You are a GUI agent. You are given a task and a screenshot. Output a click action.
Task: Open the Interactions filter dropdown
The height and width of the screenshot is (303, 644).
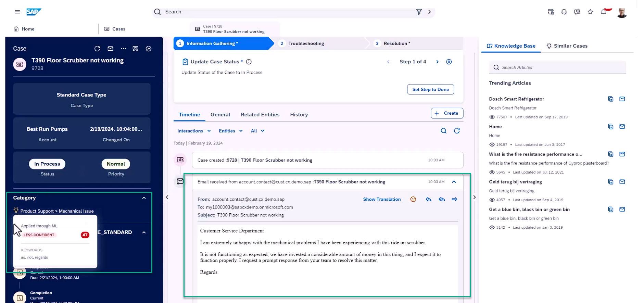pos(194,131)
